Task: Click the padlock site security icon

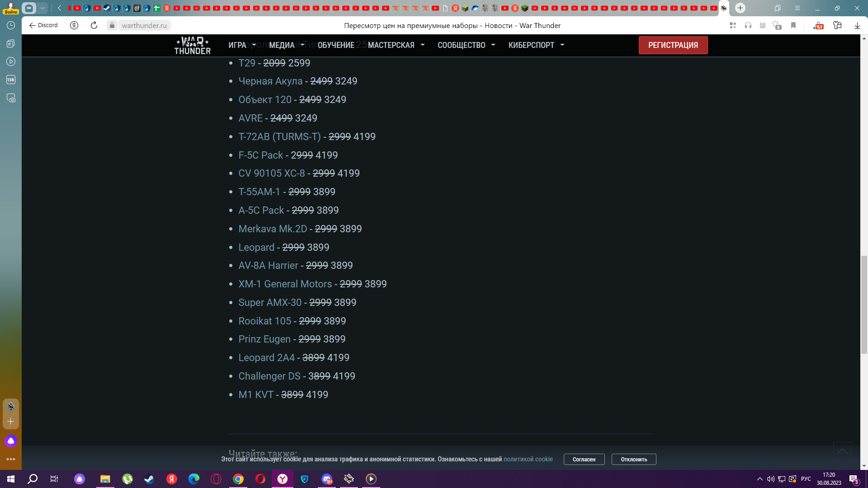Action: pos(112,25)
